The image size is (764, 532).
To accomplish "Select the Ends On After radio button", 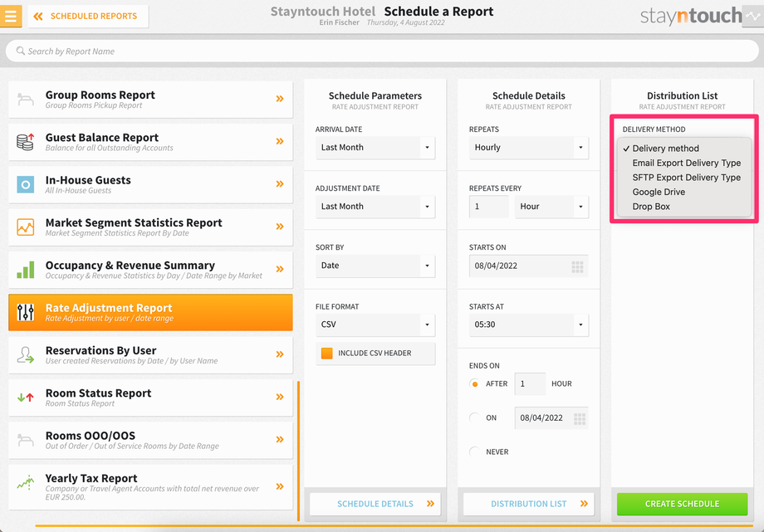I will 474,384.
